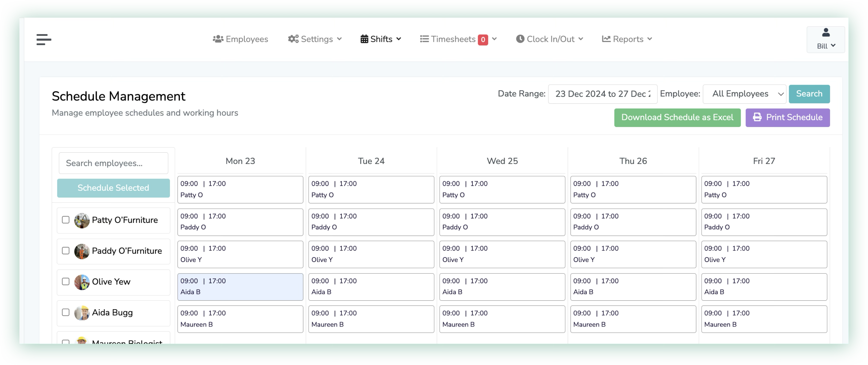Click the Search button
Image resolution: width=868 pixels, height=365 pixels.
(809, 94)
